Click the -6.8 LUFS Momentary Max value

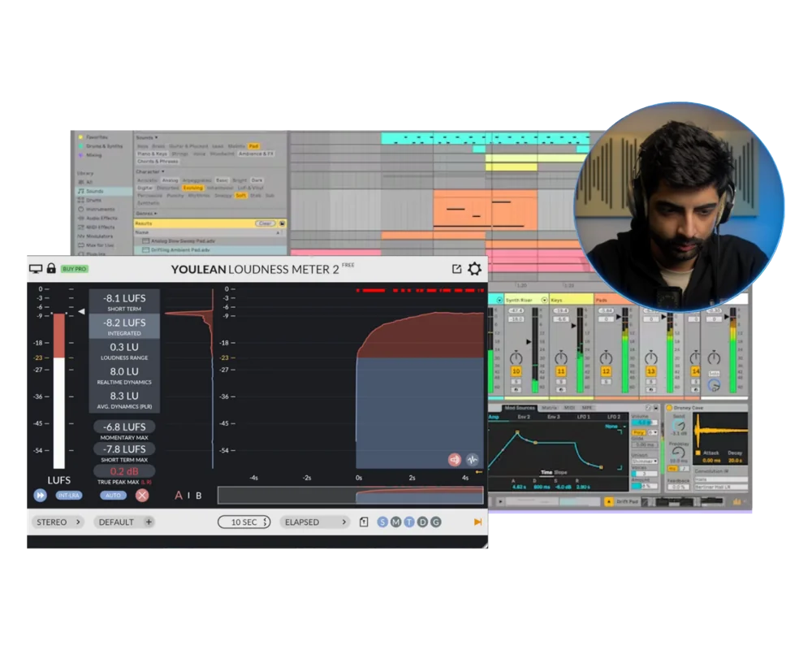[124, 427]
